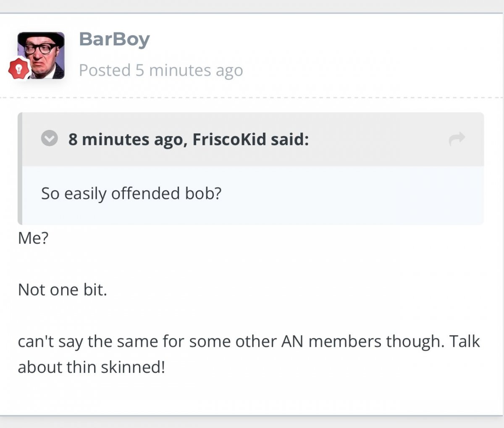Collapse the FriscoKid quote with the chevron
The image size is (504, 428).
click(49, 138)
